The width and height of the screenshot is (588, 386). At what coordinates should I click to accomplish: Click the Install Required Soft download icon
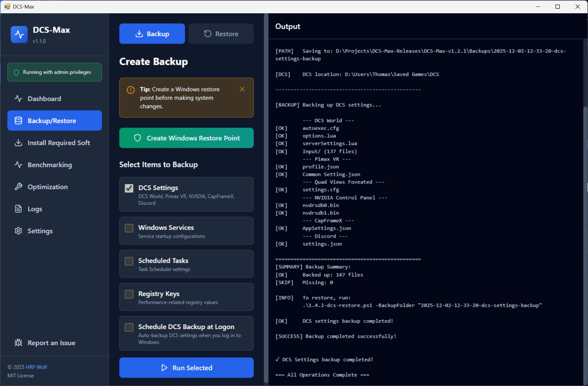point(18,143)
